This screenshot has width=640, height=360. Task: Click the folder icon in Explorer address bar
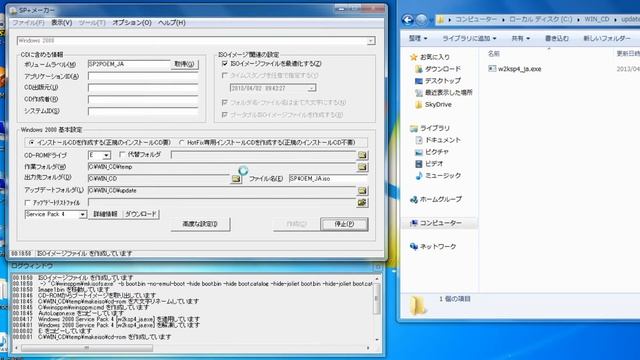[440, 20]
